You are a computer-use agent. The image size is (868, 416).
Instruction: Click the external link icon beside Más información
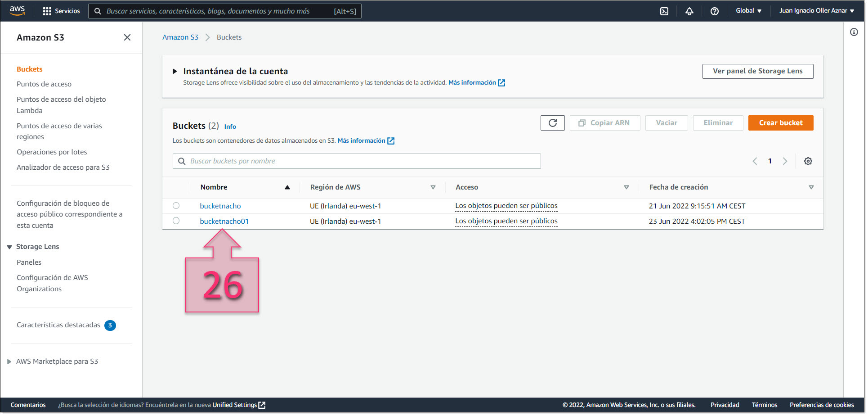pos(501,82)
